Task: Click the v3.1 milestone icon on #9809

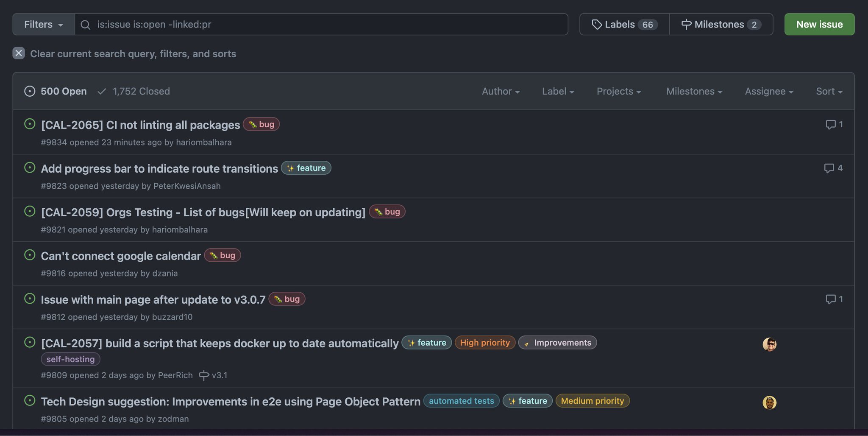Action: coord(204,375)
